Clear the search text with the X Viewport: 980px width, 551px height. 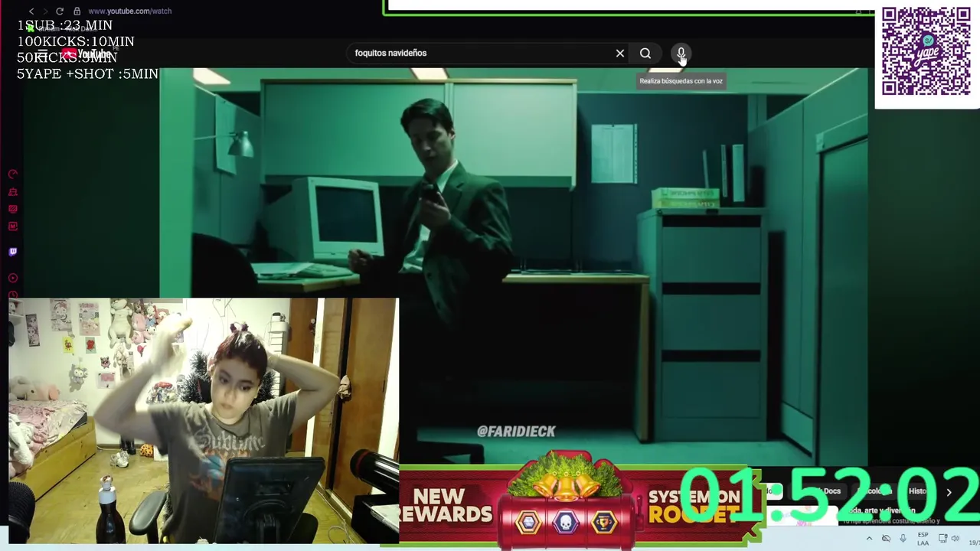620,53
